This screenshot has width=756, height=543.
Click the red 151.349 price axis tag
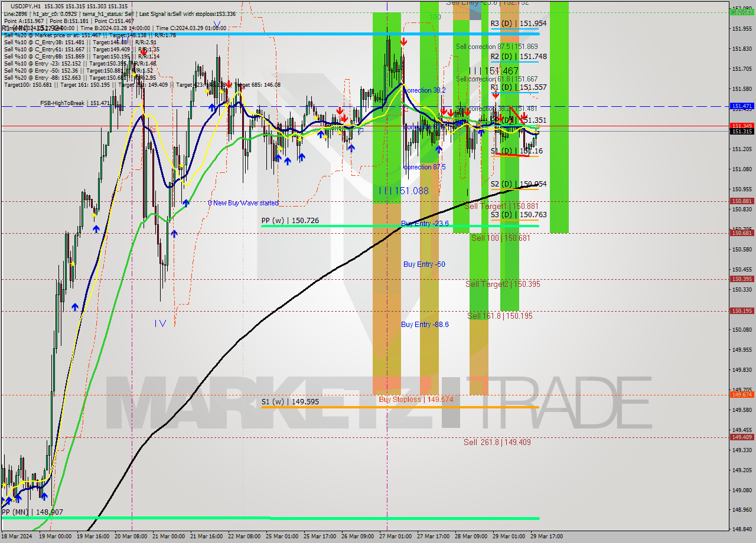pos(742,126)
